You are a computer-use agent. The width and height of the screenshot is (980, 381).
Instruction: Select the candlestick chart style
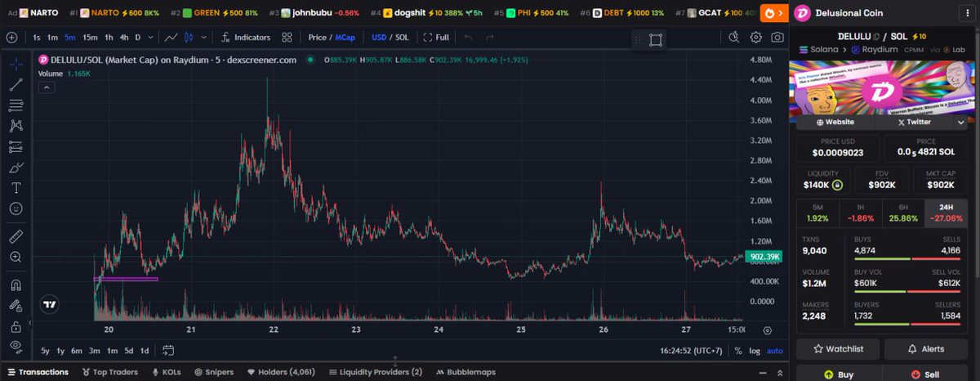coord(189,38)
